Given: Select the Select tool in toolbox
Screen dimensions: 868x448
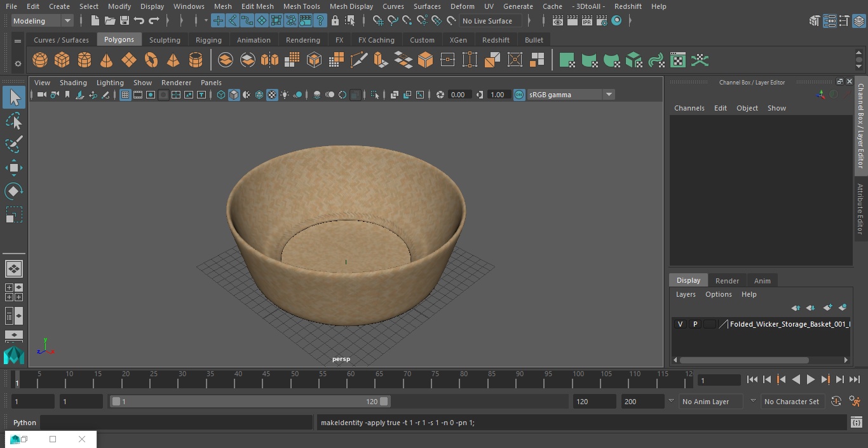Looking at the screenshot, I should pos(14,97).
